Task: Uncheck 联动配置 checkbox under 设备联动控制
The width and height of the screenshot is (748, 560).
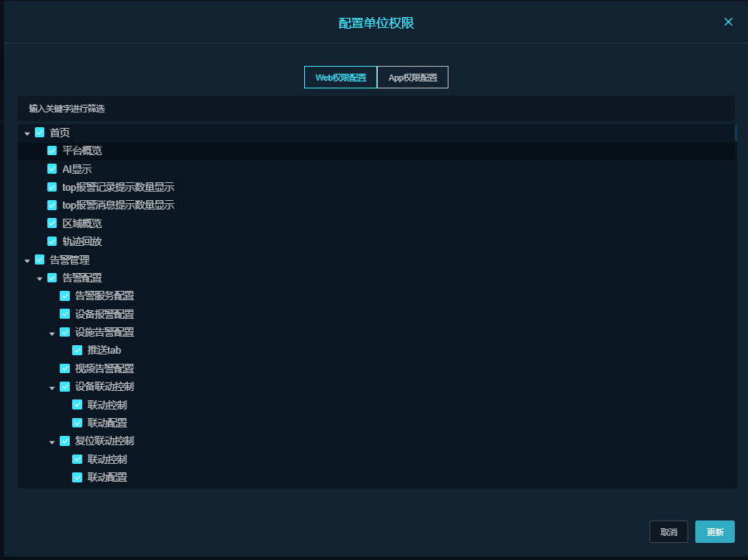Action: tap(78, 423)
